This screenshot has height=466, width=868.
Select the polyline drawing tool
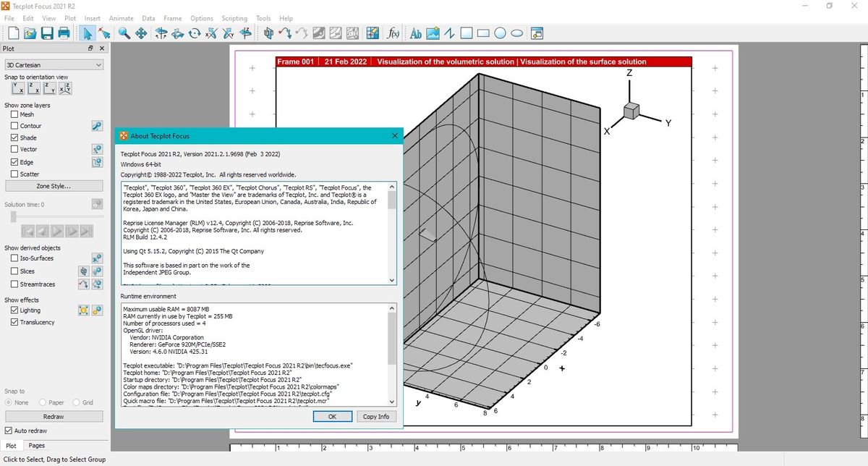point(450,33)
